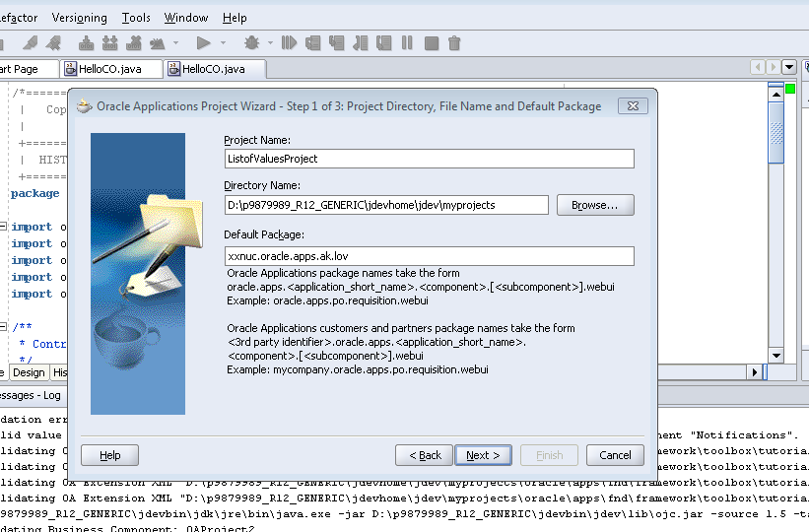The image size is (809, 532).
Task: Click the 'Contr' comment text in editor
Action: [49, 344]
